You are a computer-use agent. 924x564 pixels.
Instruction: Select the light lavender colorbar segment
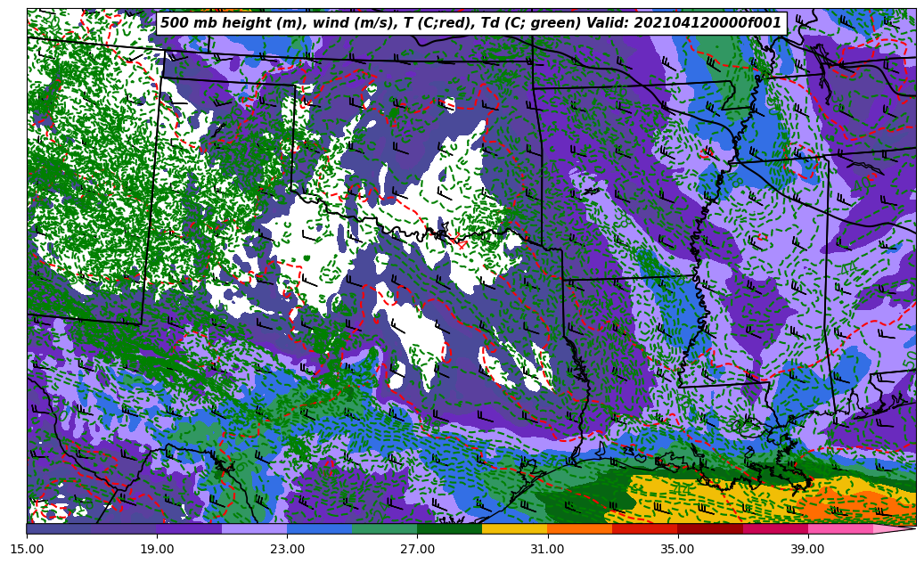(x=254, y=529)
